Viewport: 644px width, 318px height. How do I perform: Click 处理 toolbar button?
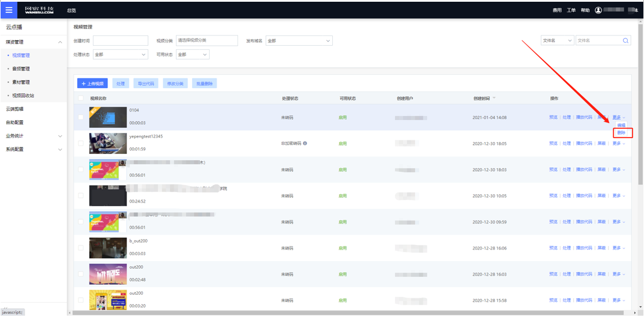[120, 84]
